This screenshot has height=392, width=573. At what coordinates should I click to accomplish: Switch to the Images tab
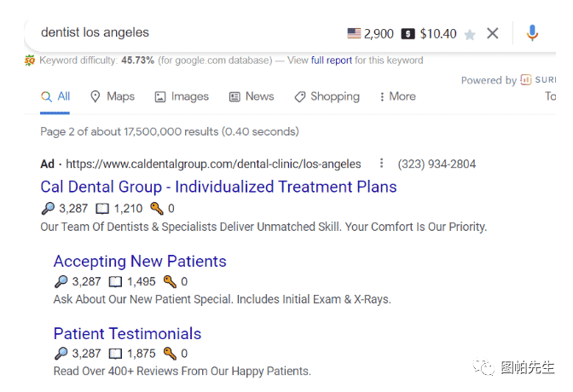182,96
